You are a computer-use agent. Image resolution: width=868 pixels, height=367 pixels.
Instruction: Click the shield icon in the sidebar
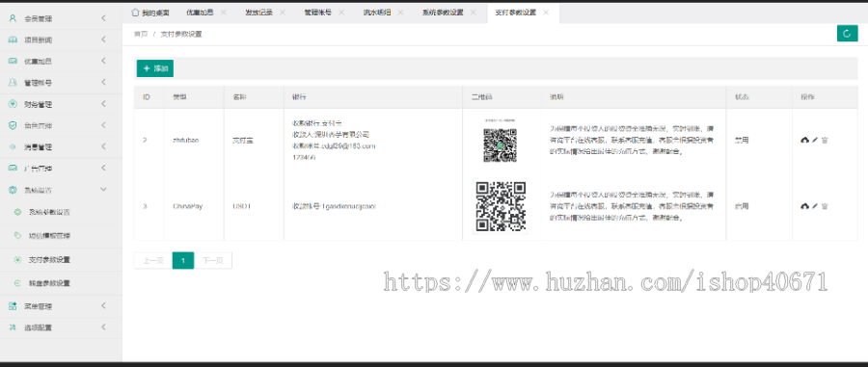click(x=13, y=125)
